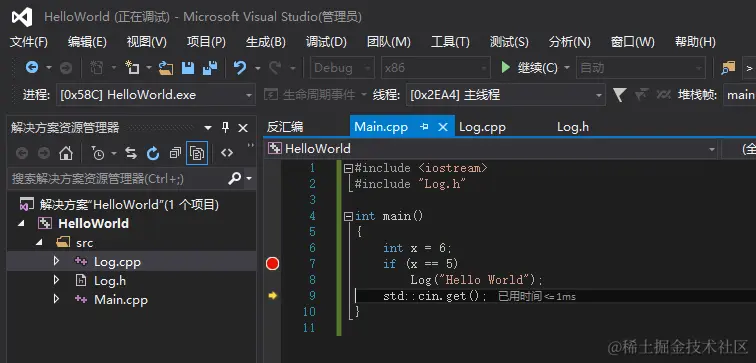Viewport: 756px width, 363px height.
Task: Expand the Log.h tree node arrow
Action: pos(56,280)
